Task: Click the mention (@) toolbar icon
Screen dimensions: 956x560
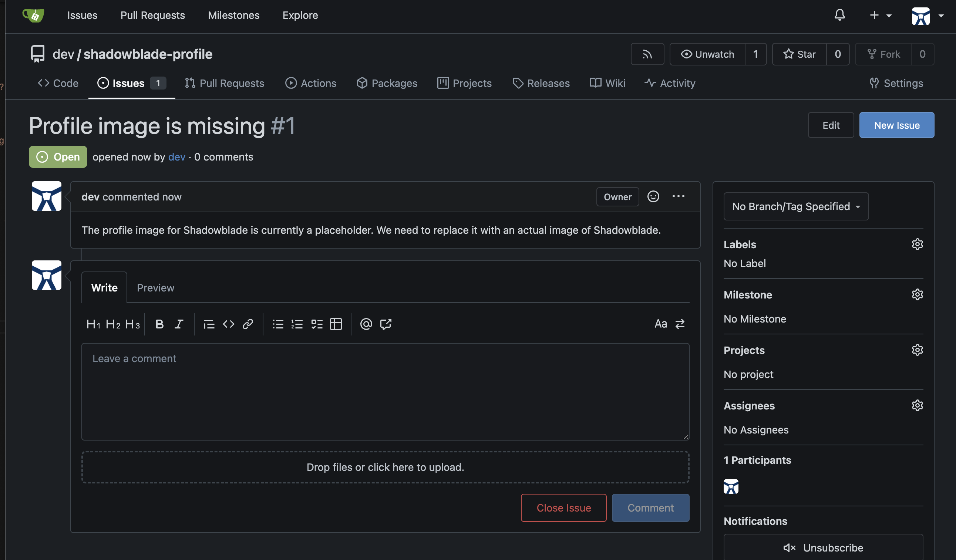Action: pos(366,324)
